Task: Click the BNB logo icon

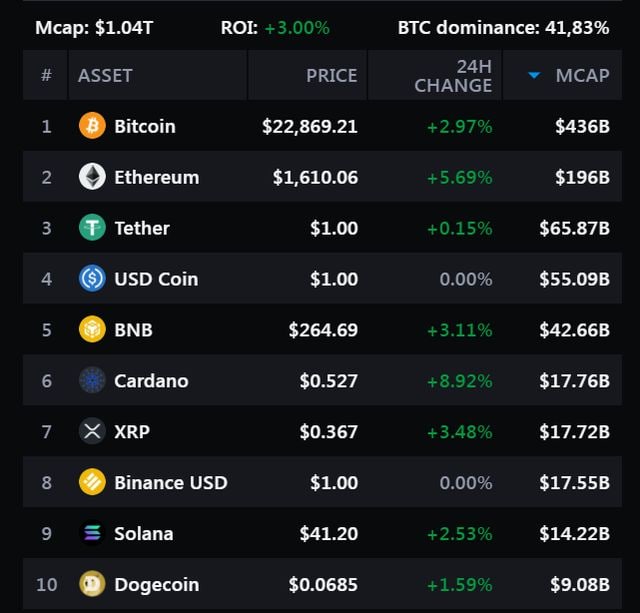Action: click(92, 329)
